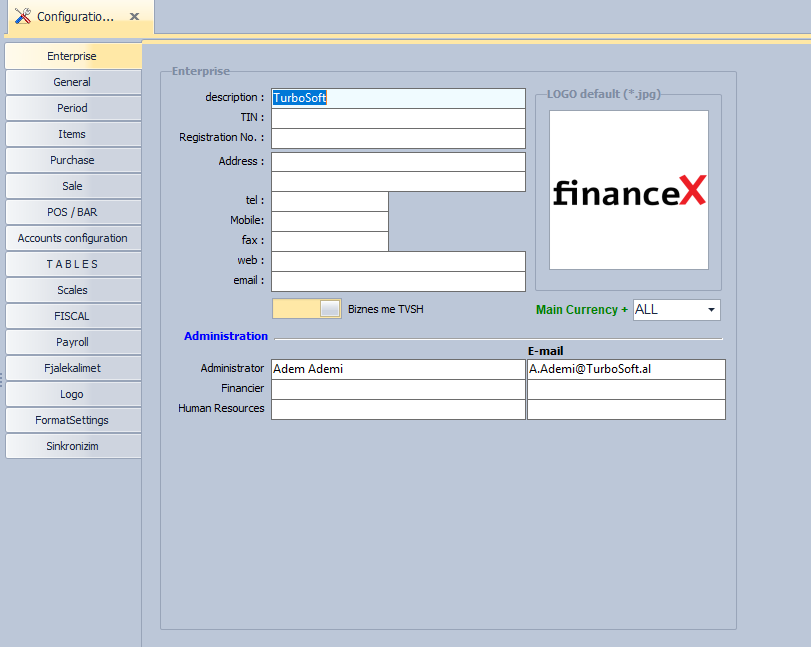Viewport: 811px width, 647px height.
Task: Select the FISCAL section
Action: [72, 316]
